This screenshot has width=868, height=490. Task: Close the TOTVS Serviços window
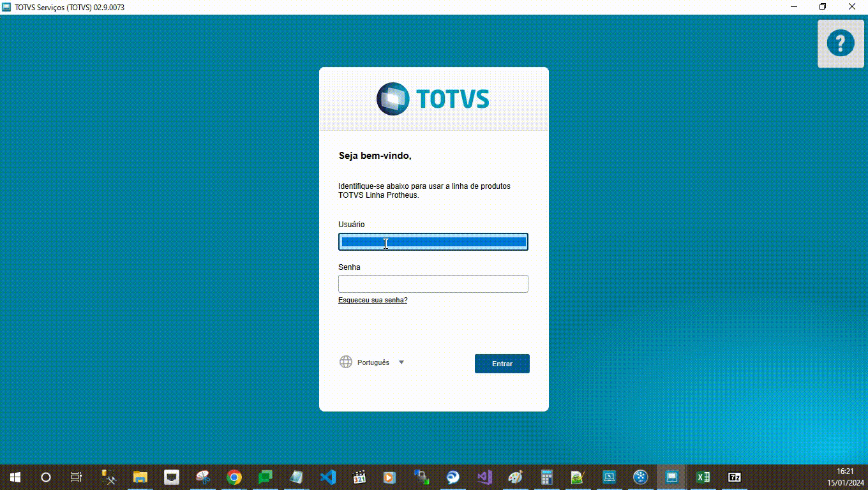click(853, 7)
